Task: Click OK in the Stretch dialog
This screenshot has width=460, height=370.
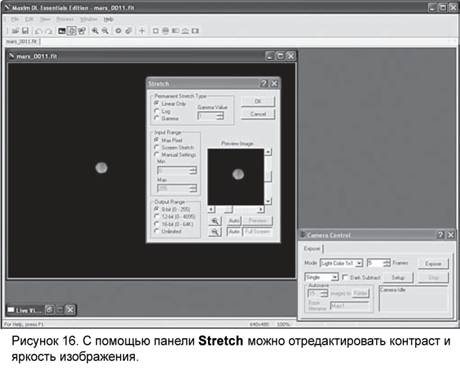Action: 258,101
